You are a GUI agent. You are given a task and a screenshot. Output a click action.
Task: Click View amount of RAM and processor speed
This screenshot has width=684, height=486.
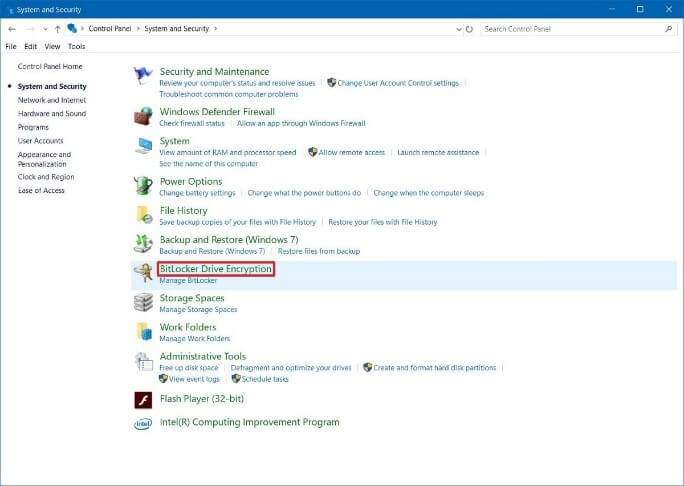tap(228, 152)
